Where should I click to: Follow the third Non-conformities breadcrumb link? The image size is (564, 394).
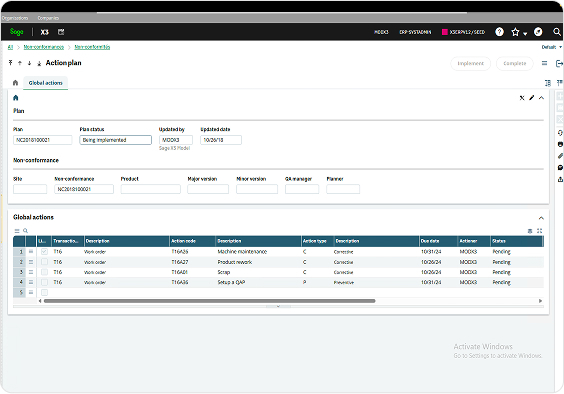[92, 47]
